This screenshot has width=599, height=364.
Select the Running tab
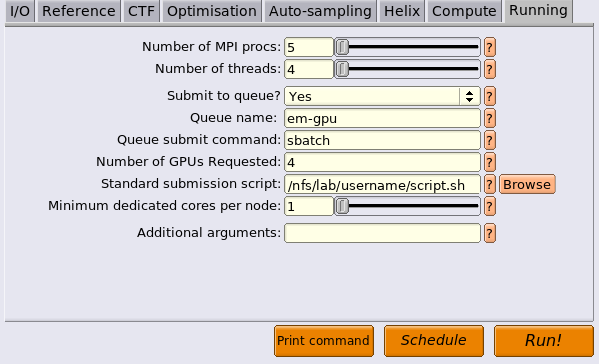[x=538, y=11]
